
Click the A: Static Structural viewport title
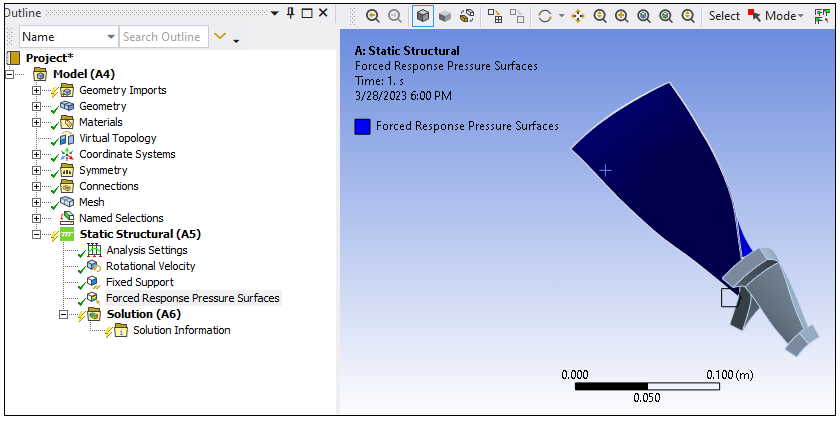tap(407, 51)
